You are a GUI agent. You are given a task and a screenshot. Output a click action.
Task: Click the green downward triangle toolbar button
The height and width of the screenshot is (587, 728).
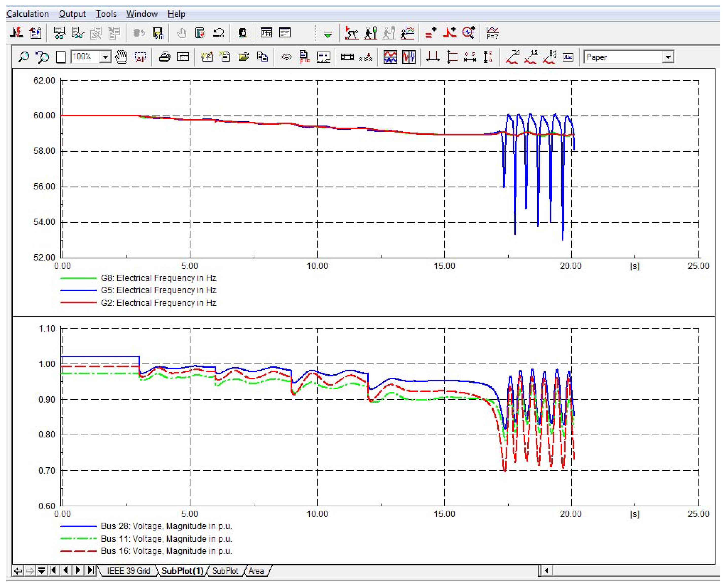(327, 34)
